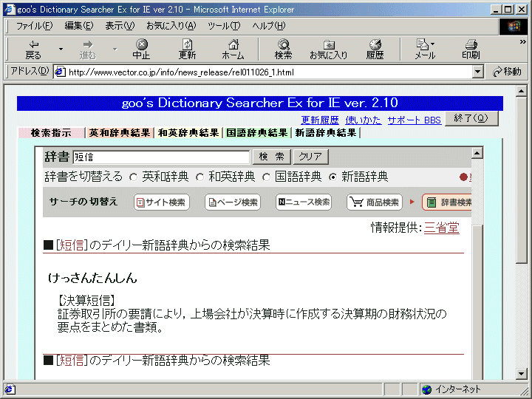Click in the URL address field
The height and width of the screenshot is (399, 532).
[x=268, y=72]
